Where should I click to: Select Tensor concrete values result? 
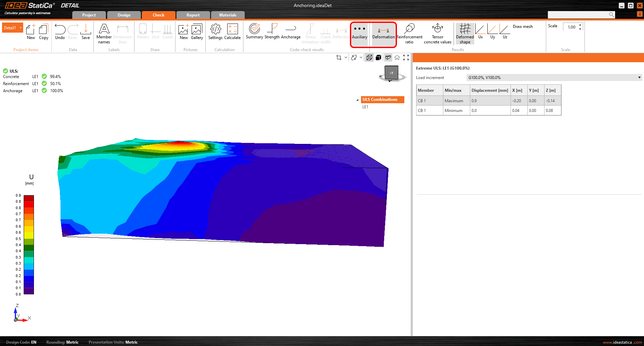[437, 33]
